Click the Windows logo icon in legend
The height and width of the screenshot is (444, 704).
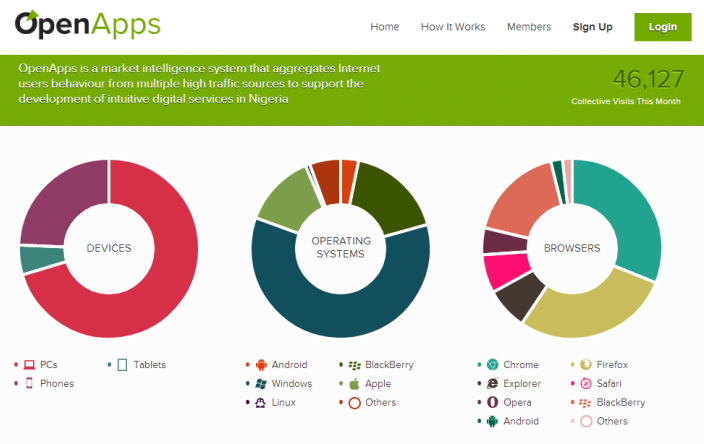(x=261, y=383)
